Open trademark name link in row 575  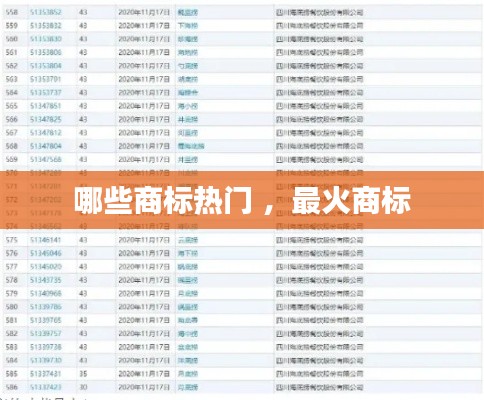coord(188,240)
